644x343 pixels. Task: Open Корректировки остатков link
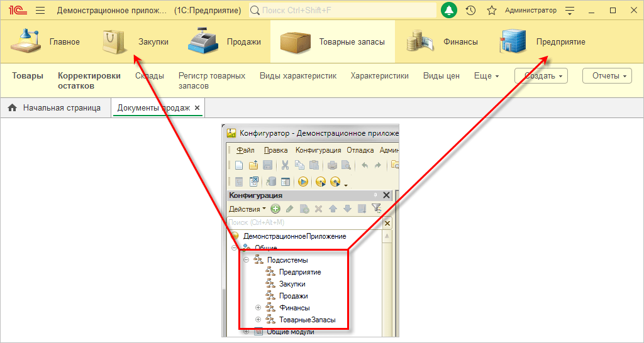click(89, 81)
